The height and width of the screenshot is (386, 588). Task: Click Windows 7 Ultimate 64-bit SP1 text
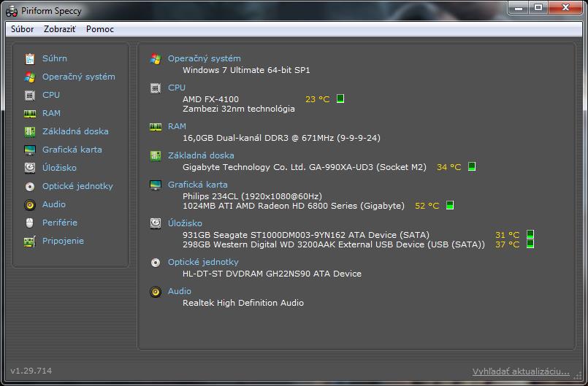[246, 70]
